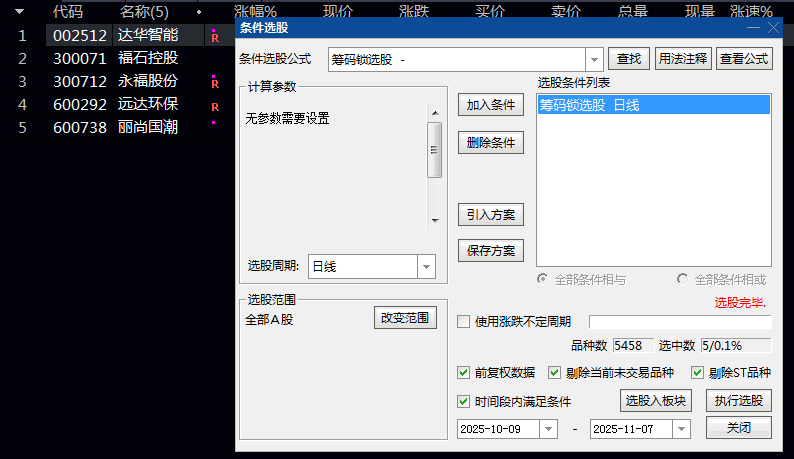Select 筹码锁选股 日线 in condition list

pos(654,105)
